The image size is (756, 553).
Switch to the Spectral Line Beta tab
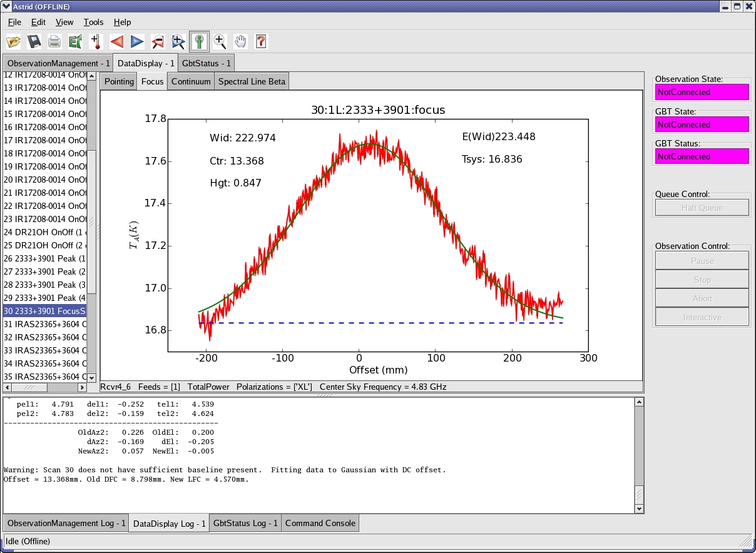(x=252, y=81)
